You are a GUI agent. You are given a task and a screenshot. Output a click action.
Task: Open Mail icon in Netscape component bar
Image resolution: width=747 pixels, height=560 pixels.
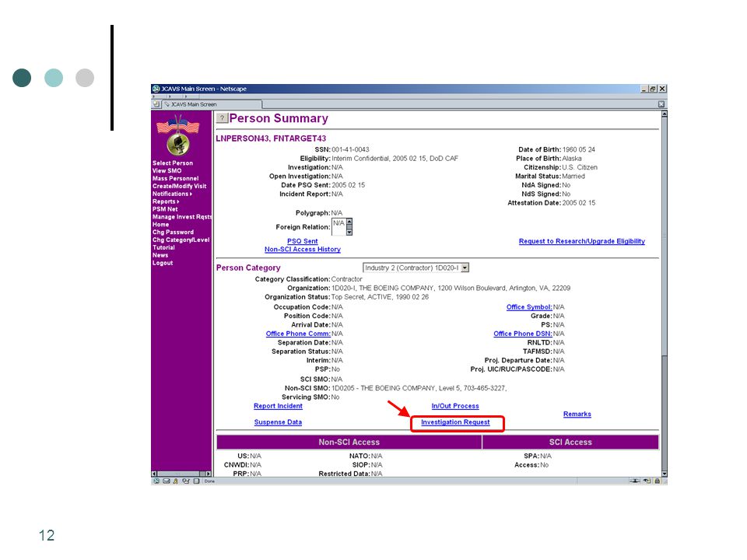pyautogui.click(x=167, y=481)
